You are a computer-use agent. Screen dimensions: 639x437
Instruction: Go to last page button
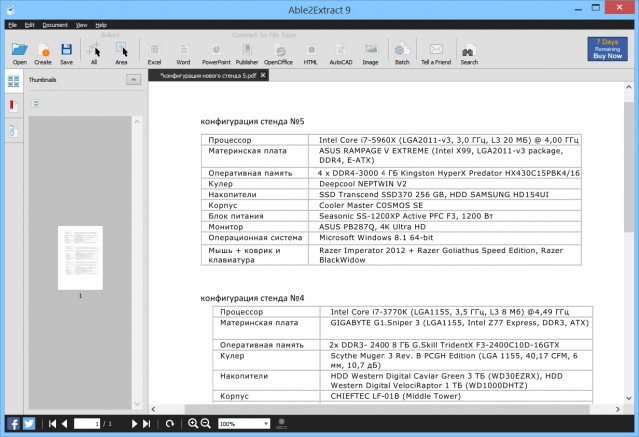click(147, 424)
